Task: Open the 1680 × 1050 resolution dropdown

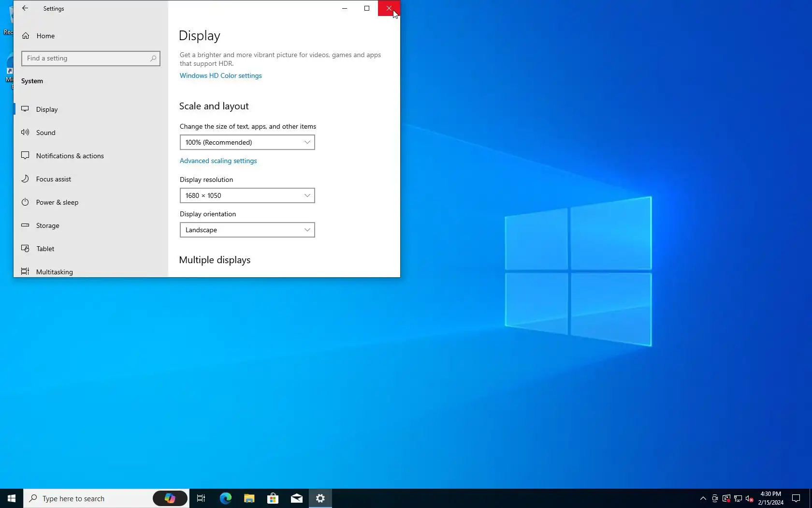Action: click(247, 195)
